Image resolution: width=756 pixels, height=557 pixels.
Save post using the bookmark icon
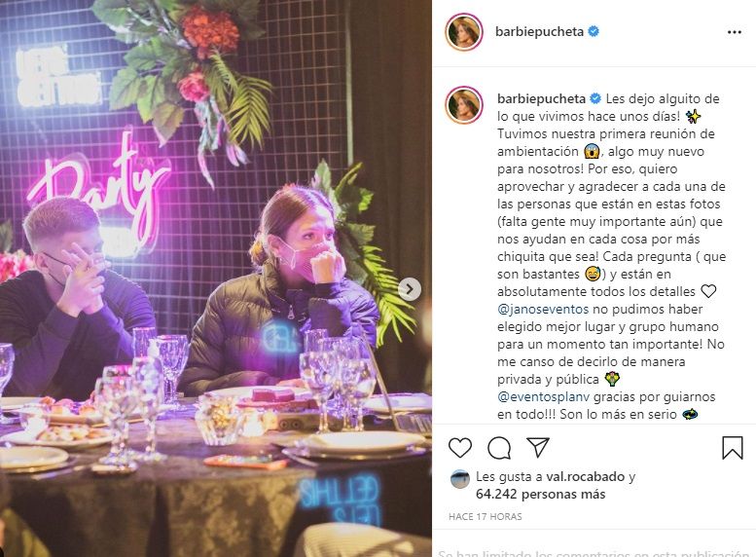tap(733, 447)
